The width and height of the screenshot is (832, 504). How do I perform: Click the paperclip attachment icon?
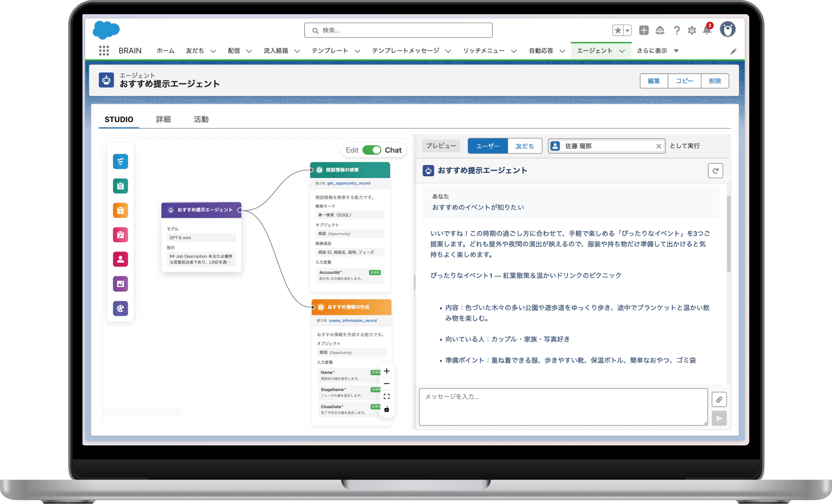click(719, 400)
